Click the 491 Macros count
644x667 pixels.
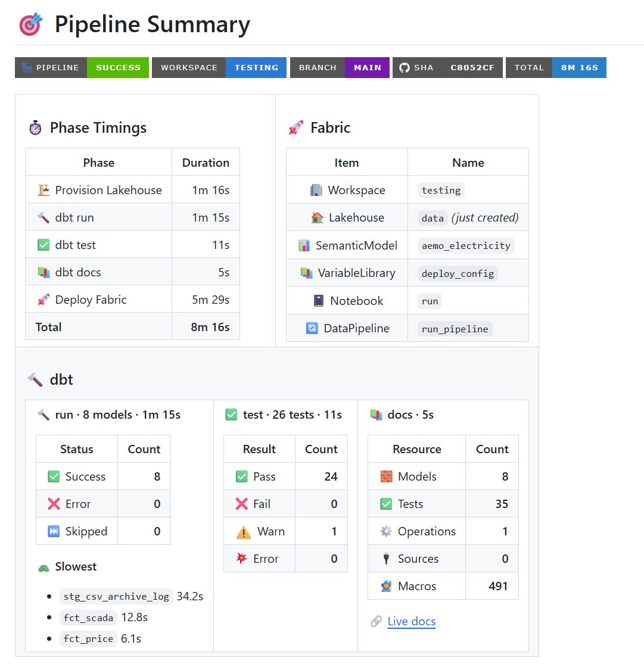pyautogui.click(x=498, y=586)
